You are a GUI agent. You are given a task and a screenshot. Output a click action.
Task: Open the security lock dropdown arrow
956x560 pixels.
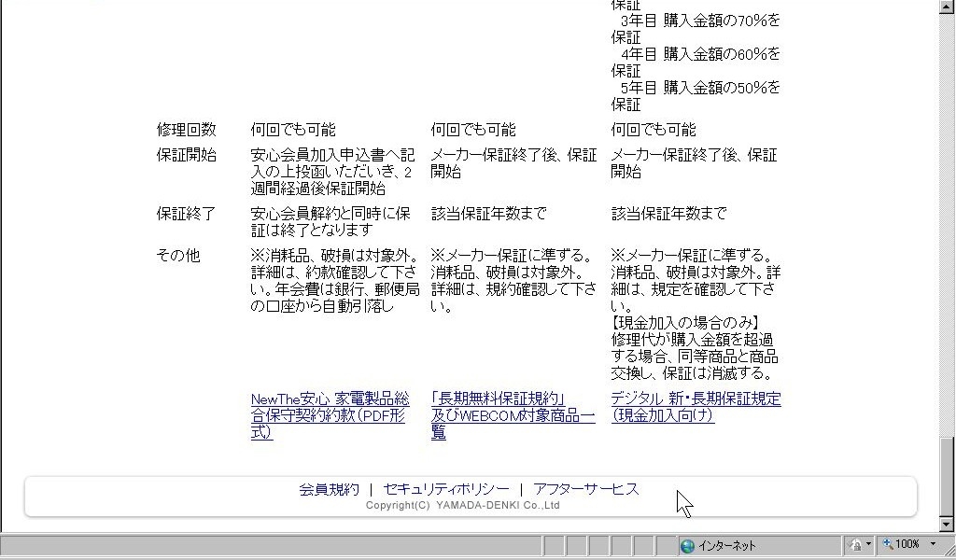869,544
